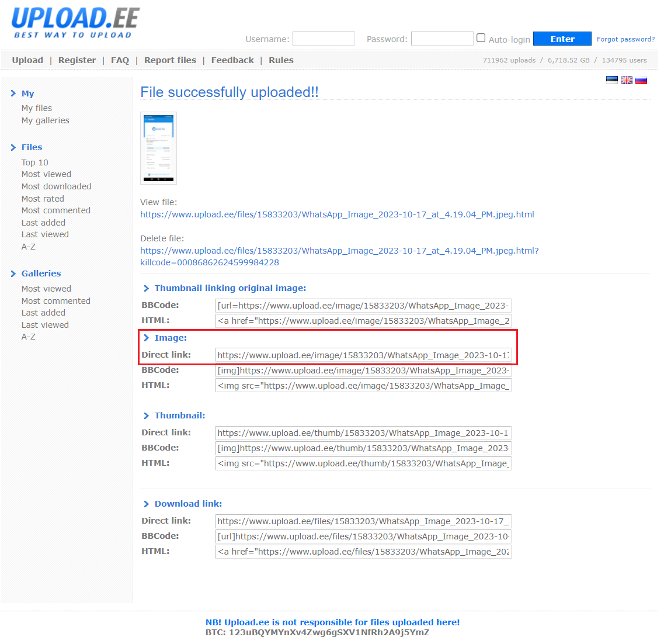
Task: Click the chevron next to My
Action: [13, 94]
